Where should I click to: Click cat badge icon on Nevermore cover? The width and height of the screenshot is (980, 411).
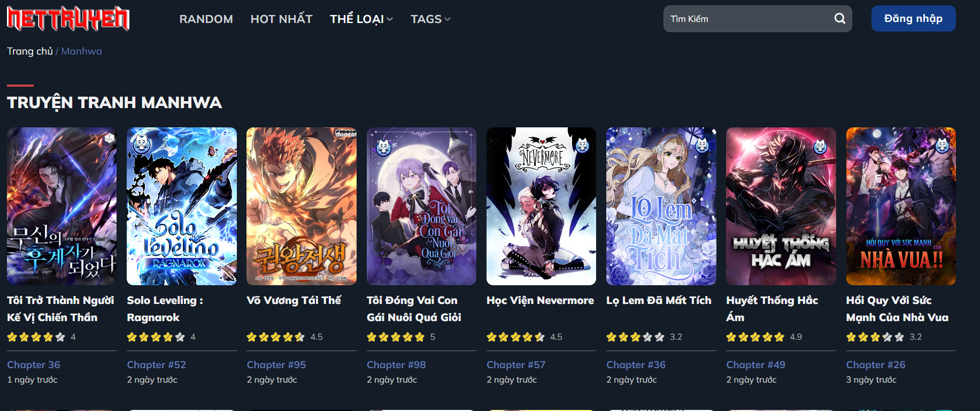pyautogui.click(x=582, y=144)
